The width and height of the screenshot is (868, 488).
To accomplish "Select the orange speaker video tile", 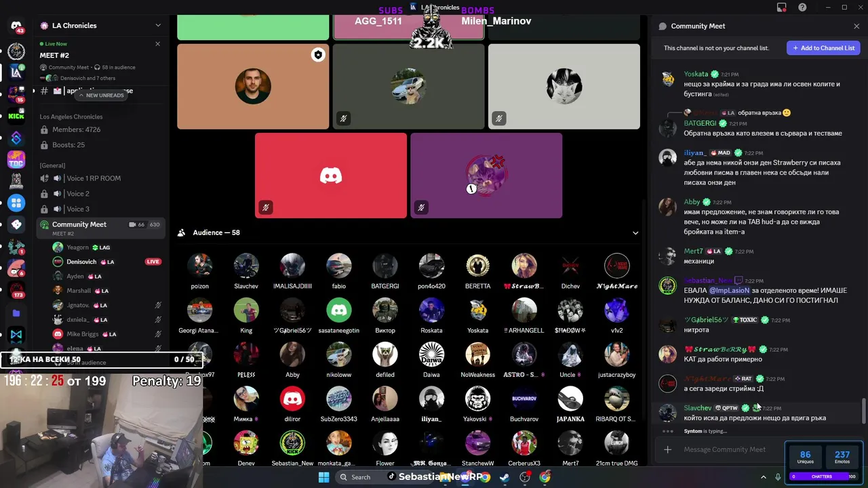I will (253, 87).
